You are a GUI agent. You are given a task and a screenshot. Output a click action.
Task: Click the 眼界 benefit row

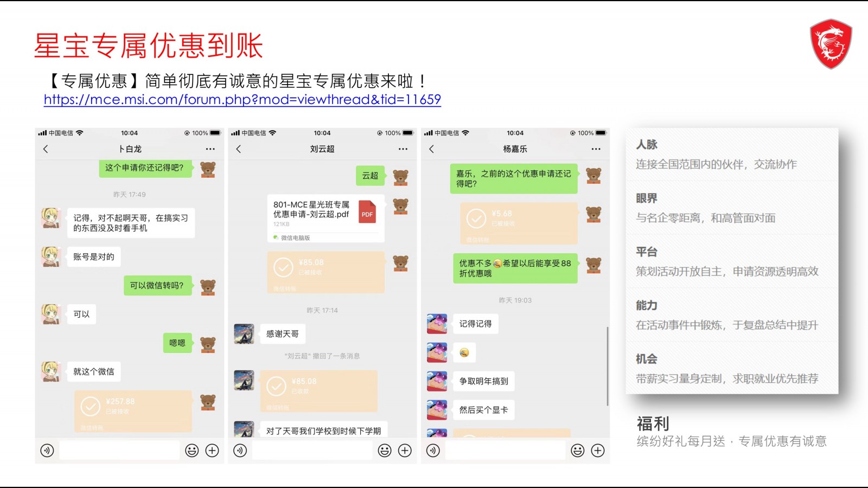[732, 208]
